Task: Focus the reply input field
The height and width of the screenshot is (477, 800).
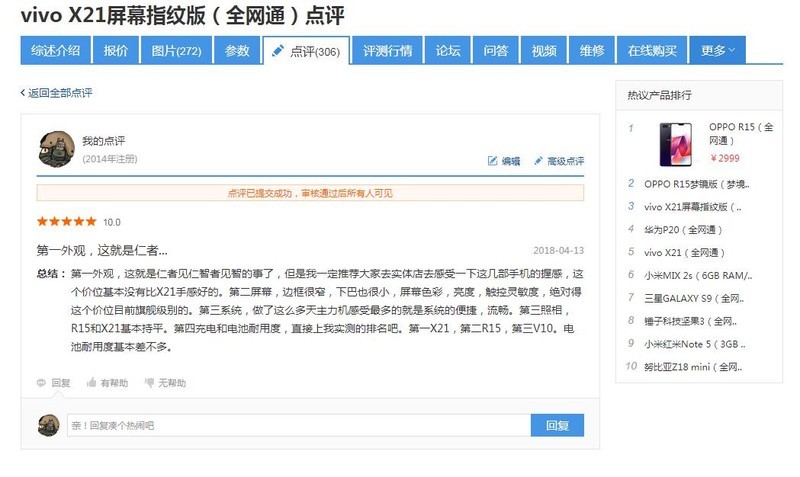Action: pyautogui.click(x=299, y=425)
